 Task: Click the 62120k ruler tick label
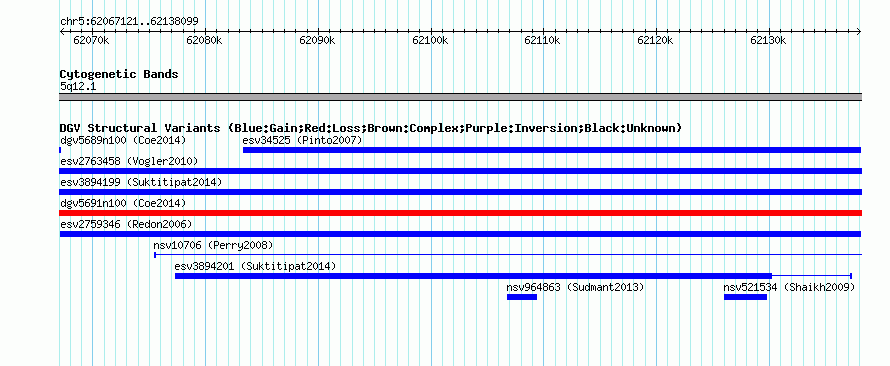655,40
